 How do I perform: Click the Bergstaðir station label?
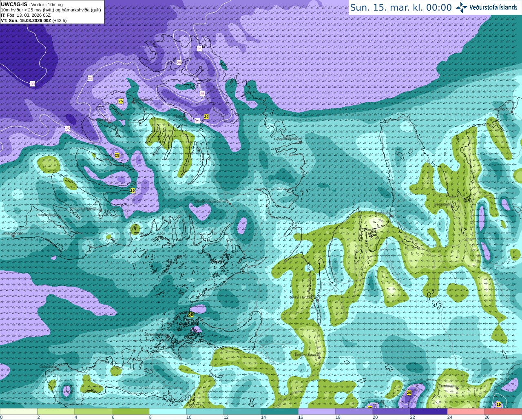tap(443, 204)
